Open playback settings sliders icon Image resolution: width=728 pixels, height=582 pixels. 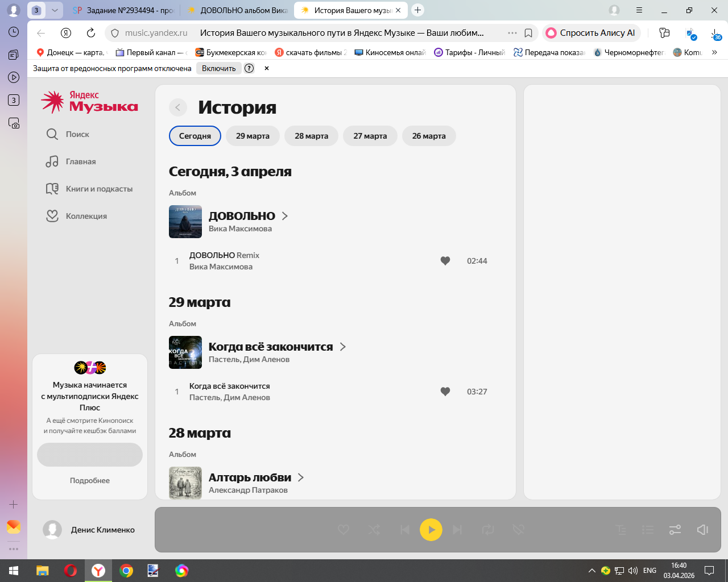point(675,530)
